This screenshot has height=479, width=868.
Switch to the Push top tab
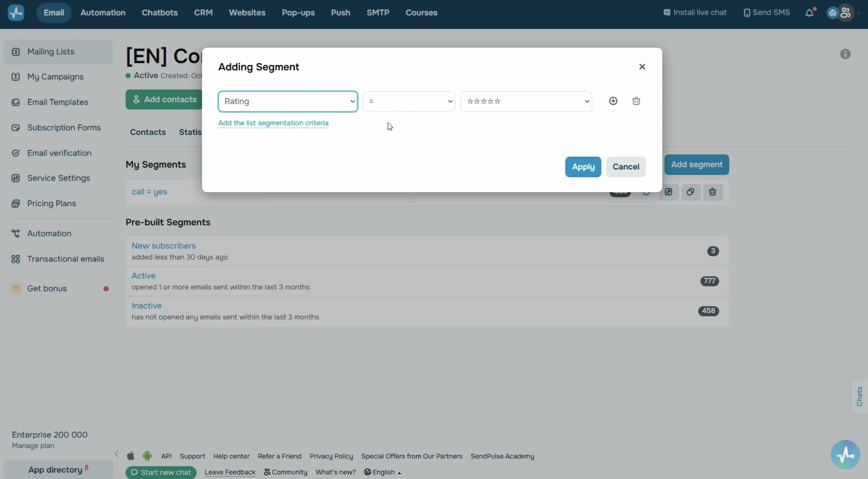coord(341,13)
